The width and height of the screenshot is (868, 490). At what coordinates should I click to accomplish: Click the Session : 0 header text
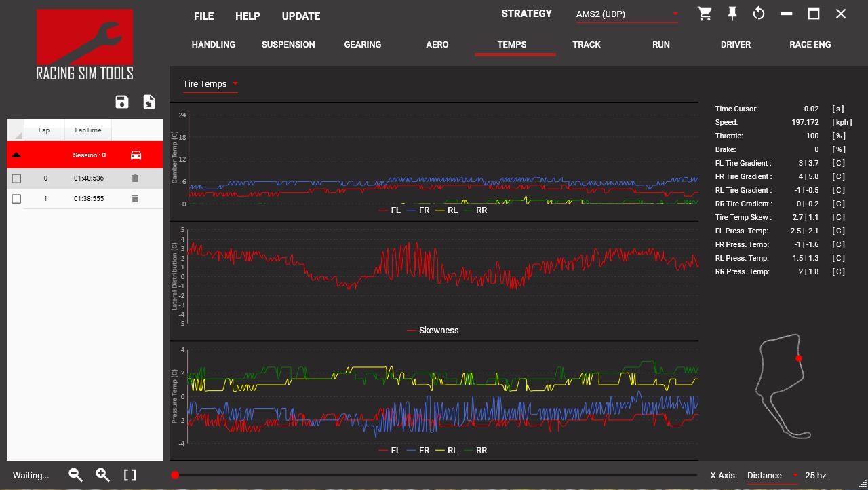[x=90, y=155]
